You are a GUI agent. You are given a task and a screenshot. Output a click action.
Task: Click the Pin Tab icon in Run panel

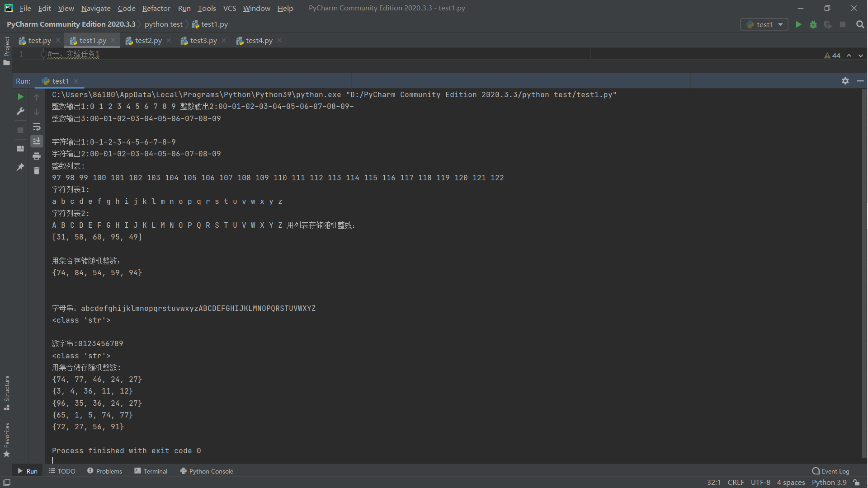coord(20,167)
